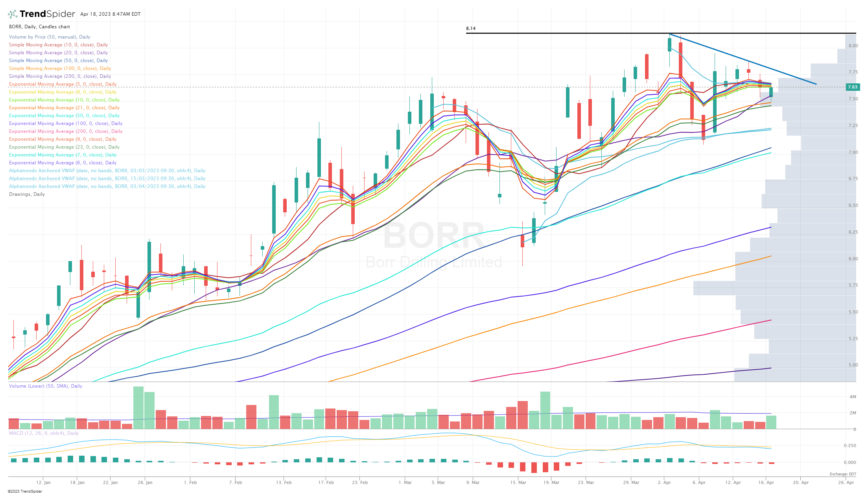This screenshot has height=495, width=868.
Task: Select 'Volume by Price (50, manual), Daily' legend
Action: 50,37
